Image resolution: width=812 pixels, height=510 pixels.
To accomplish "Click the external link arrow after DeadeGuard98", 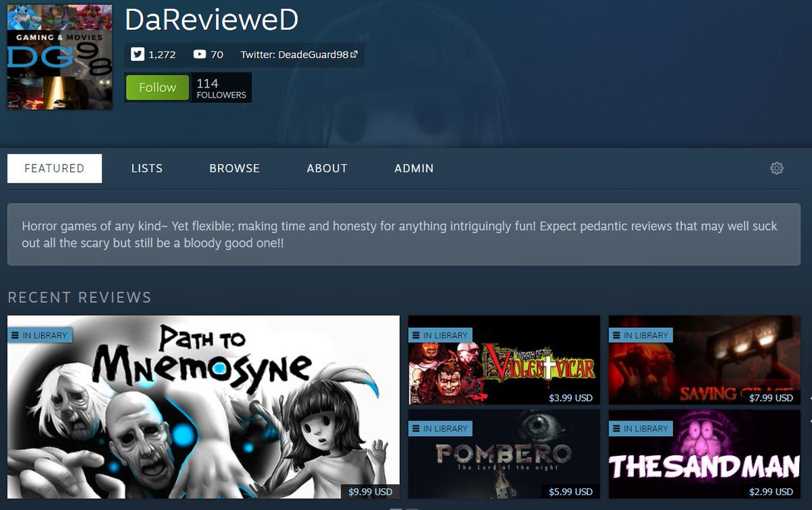I will pos(354,54).
